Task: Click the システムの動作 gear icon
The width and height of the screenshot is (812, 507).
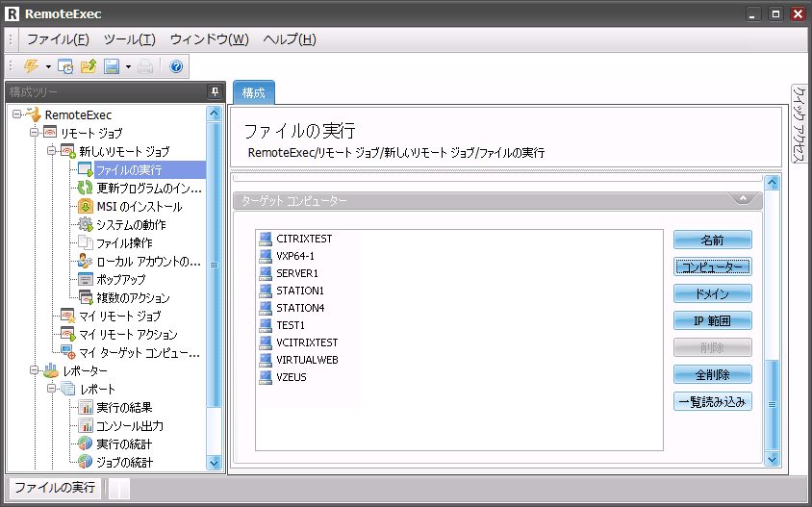Action: pos(85,224)
